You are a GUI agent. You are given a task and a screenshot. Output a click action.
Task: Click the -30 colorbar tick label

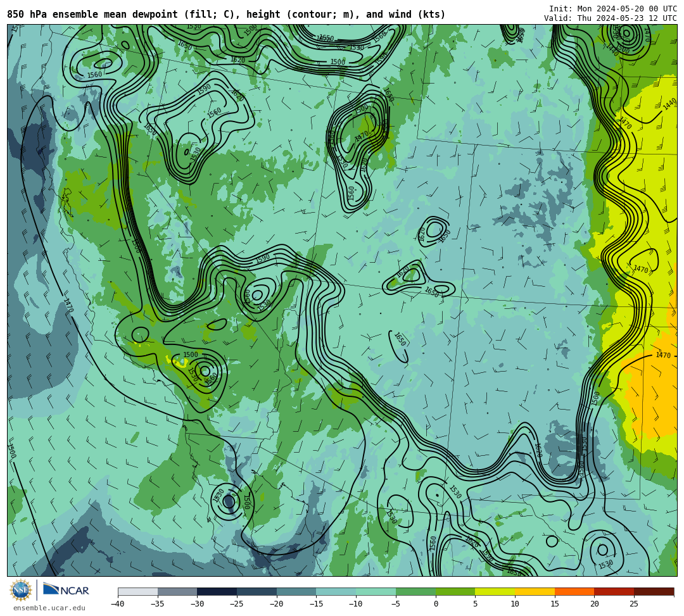(197, 604)
